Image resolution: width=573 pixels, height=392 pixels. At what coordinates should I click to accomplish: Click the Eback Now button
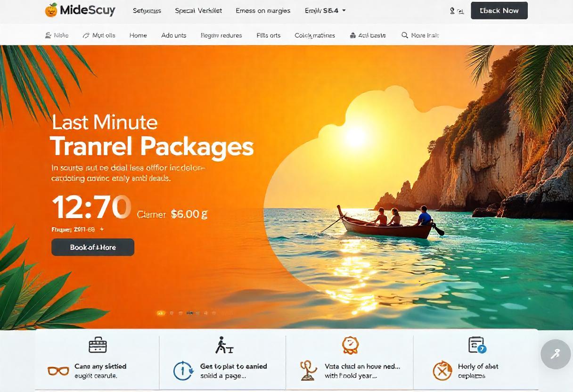pos(499,10)
